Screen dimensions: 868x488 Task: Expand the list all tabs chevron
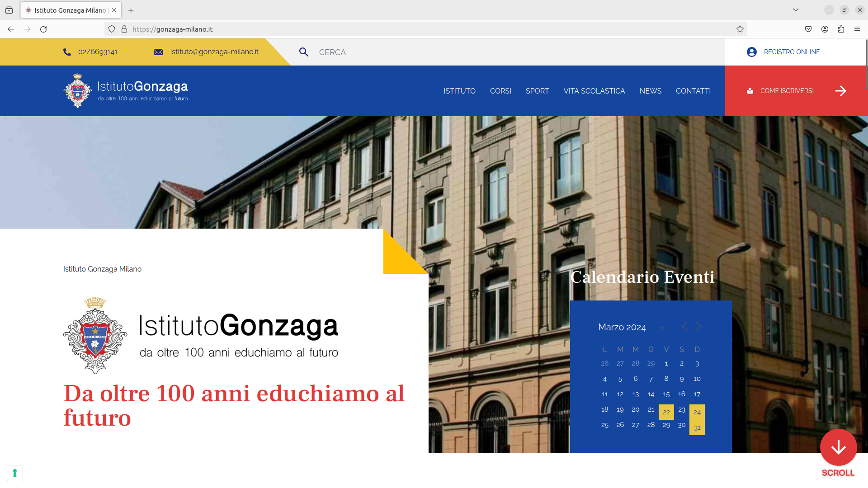click(x=796, y=10)
